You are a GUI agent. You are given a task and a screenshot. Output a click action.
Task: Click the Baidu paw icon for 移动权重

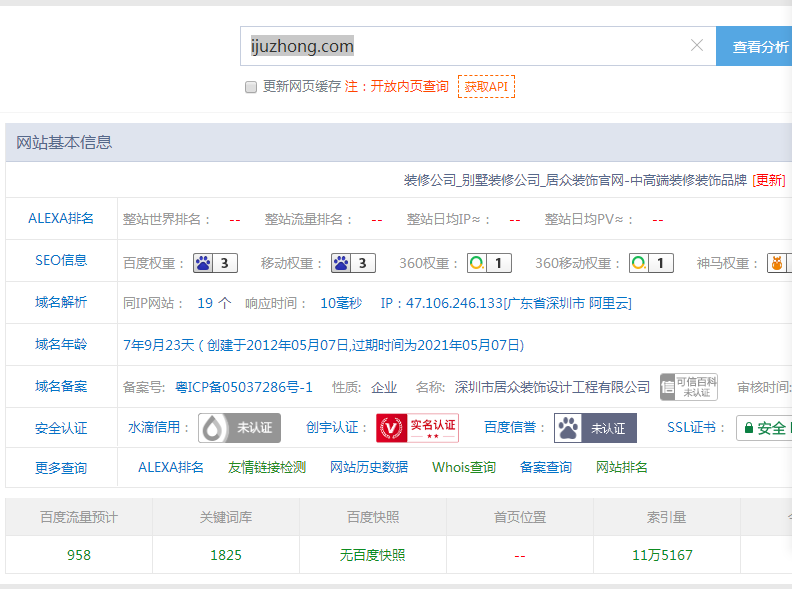(341, 263)
